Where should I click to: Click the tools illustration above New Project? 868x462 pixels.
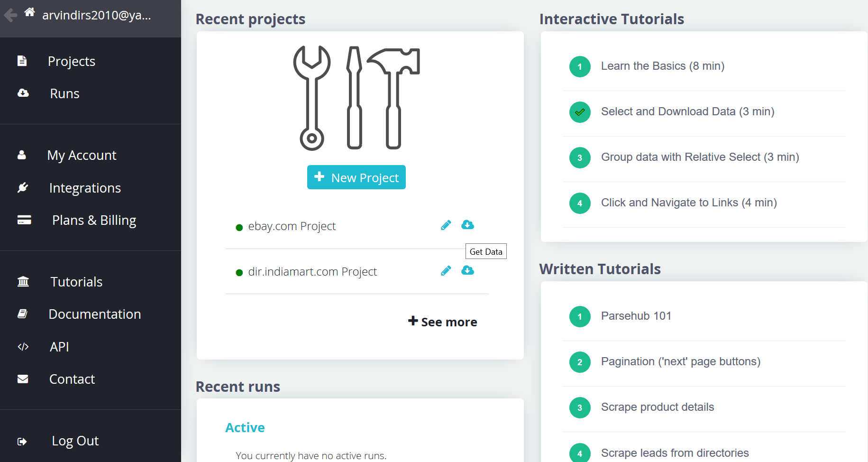pos(356,98)
